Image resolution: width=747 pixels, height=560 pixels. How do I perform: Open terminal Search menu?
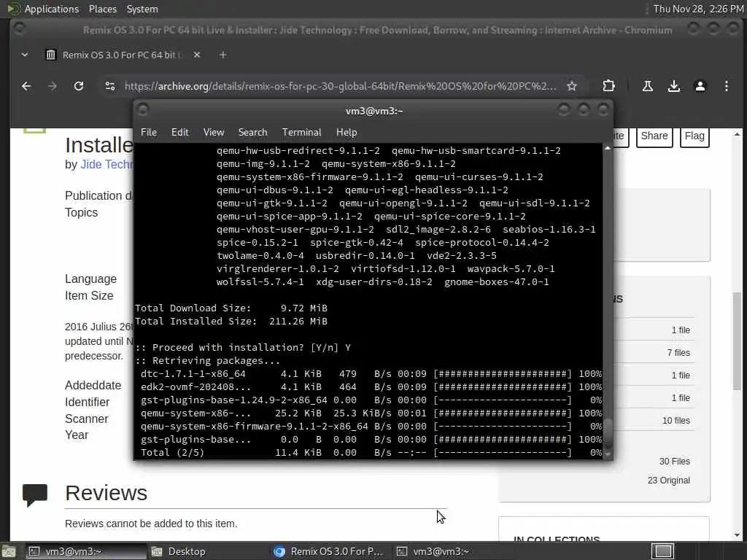click(252, 133)
